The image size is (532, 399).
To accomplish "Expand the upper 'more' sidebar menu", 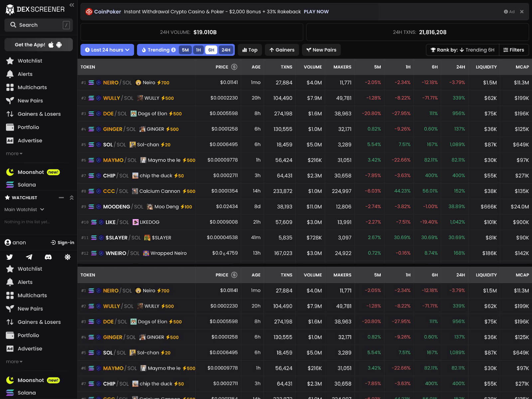I will (x=14, y=154).
